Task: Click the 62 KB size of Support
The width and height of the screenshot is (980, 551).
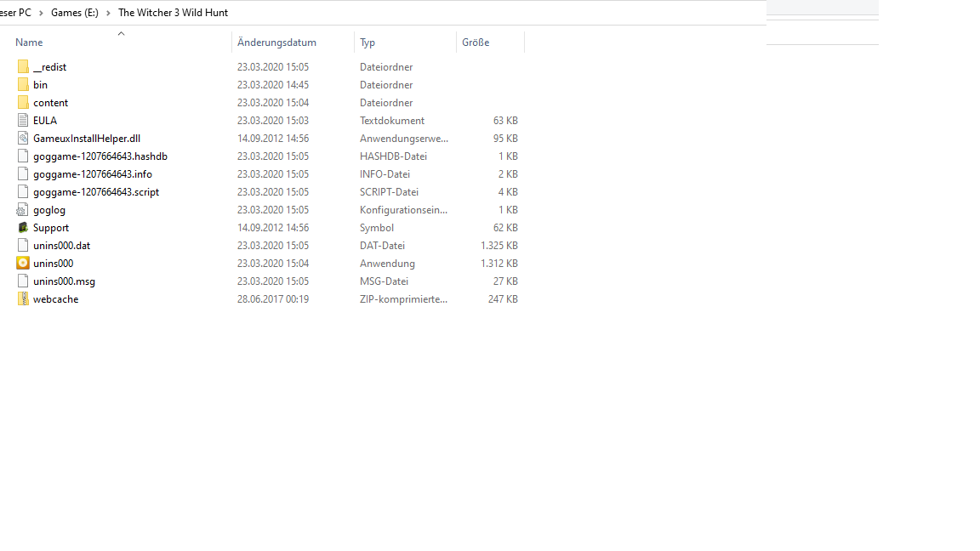Action: 505,228
